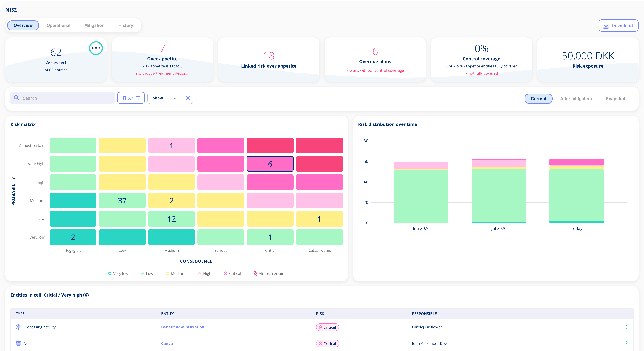Click the Control coverage 0% card
This screenshot has height=351, width=644.
481,60
